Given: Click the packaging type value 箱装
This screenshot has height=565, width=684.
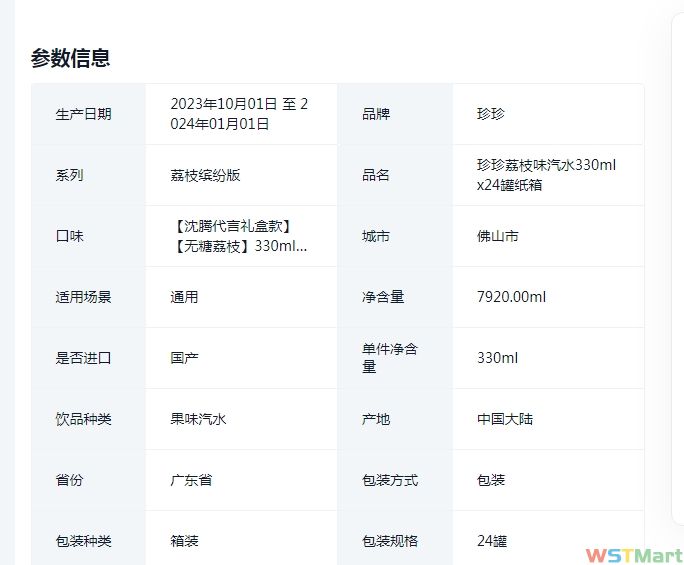Looking at the screenshot, I should (184, 541).
